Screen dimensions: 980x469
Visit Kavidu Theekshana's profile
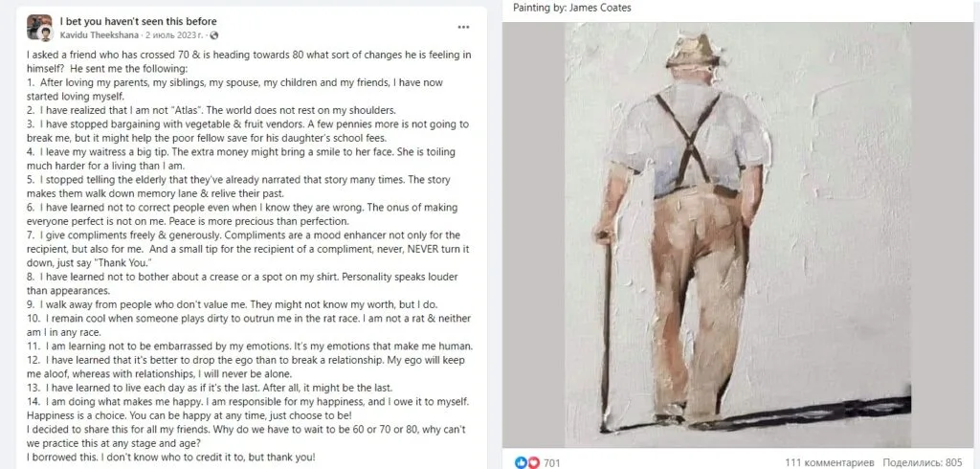pos(99,35)
